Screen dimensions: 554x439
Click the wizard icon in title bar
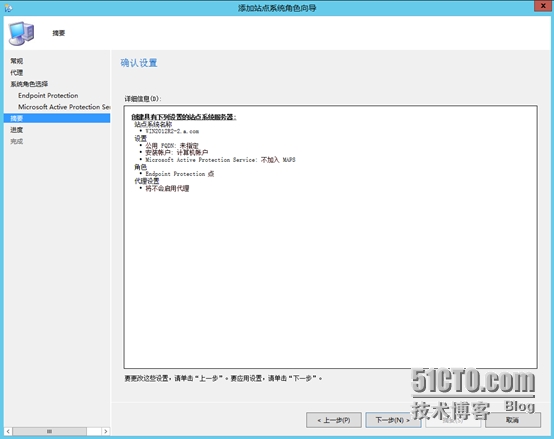pos(8,7)
